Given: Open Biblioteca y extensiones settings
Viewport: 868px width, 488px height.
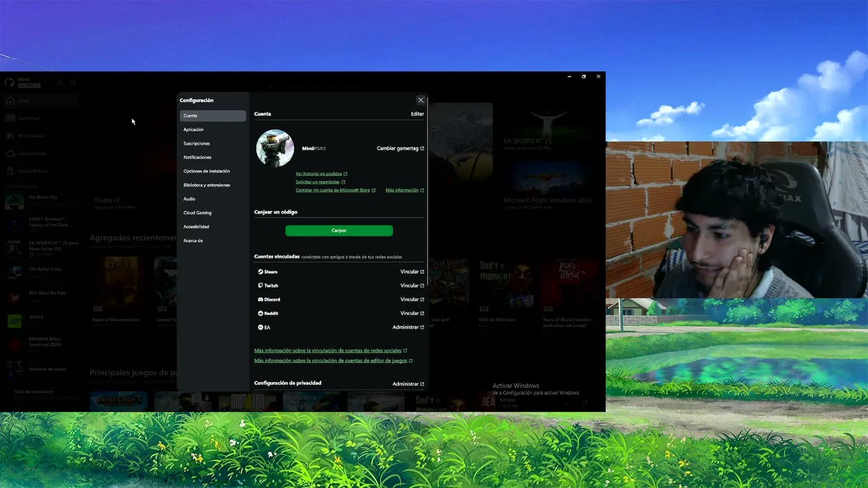Looking at the screenshot, I should click(213, 185).
